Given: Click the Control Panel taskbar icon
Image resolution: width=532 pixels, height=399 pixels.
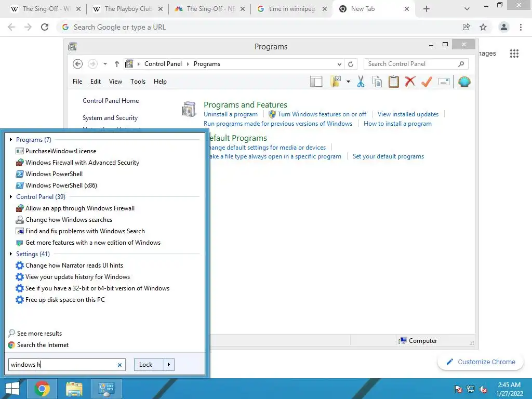Looking at the screenshot, I should tap(106, 389).
